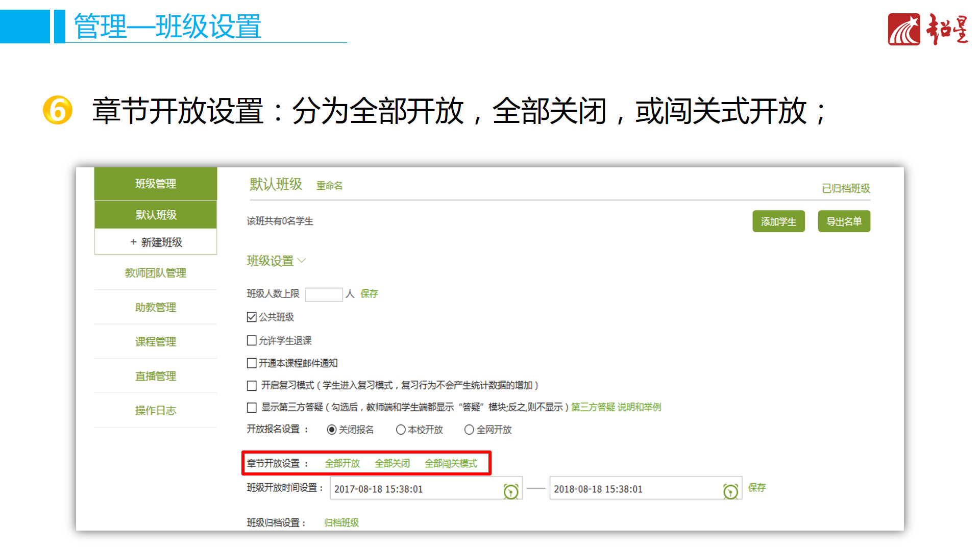Check 开通本课程邮件通知 option
The image size is (980, 551).
(252, 363)
